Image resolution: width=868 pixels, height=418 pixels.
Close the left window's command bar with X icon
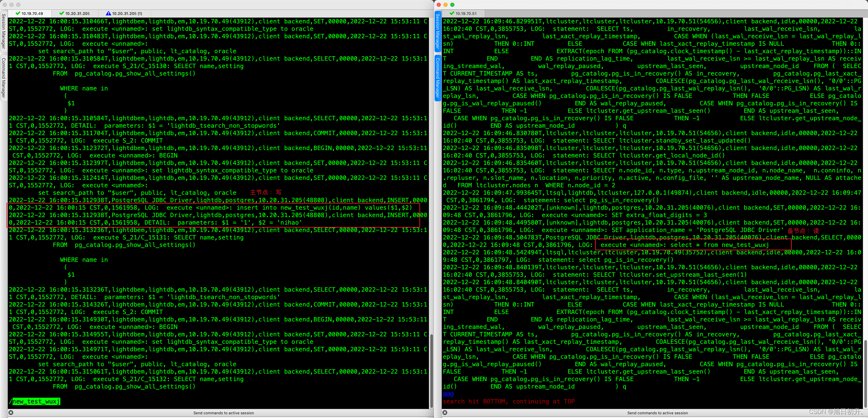pyautogui.click(x=11, y=413)
